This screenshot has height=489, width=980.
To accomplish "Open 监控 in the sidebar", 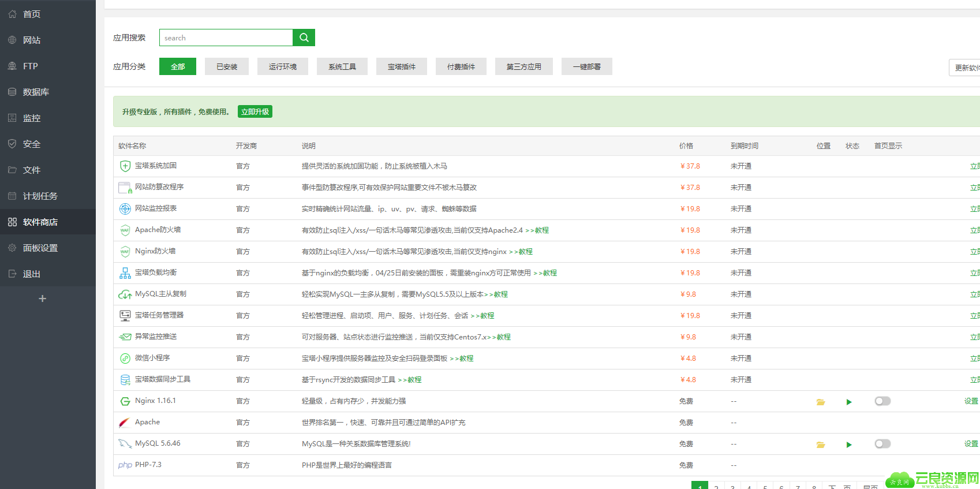I will [x=48, y=118].
